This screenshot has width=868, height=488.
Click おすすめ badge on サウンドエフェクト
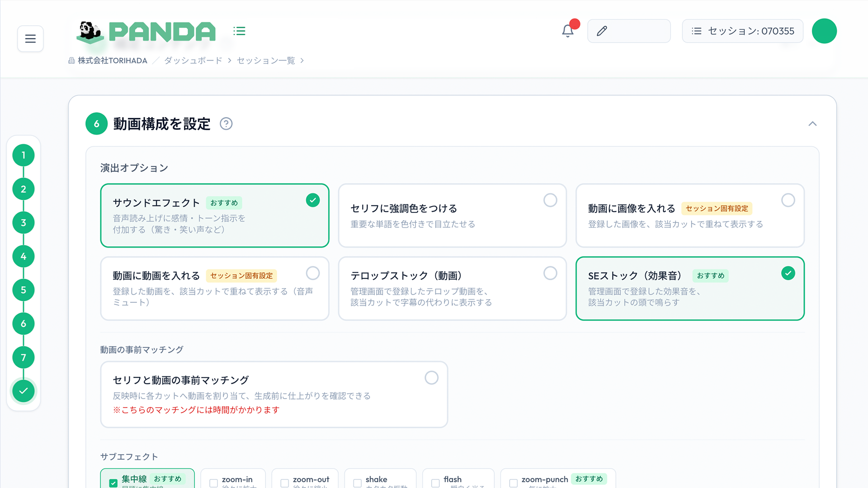click(224, 203)
